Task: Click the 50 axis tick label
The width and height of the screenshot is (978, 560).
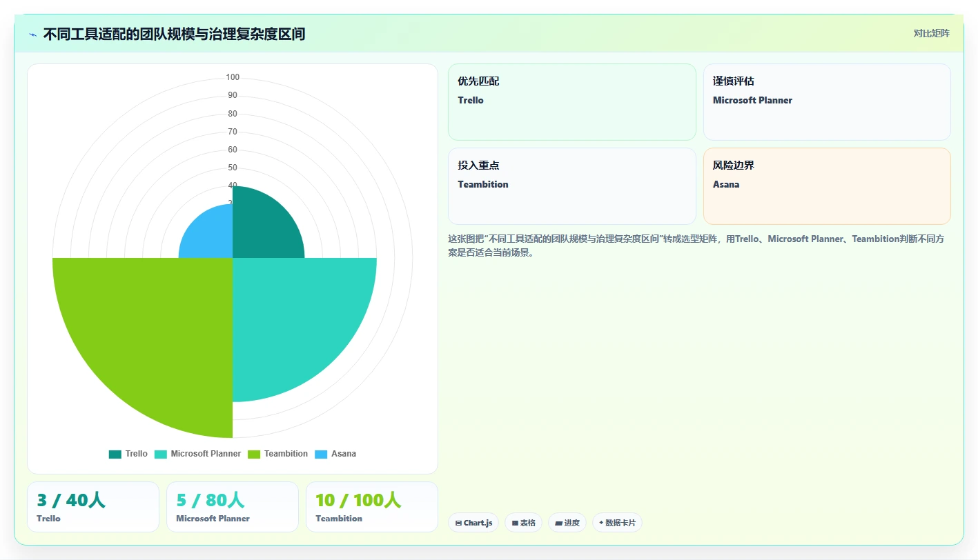Action: click(x=233, y=168)
